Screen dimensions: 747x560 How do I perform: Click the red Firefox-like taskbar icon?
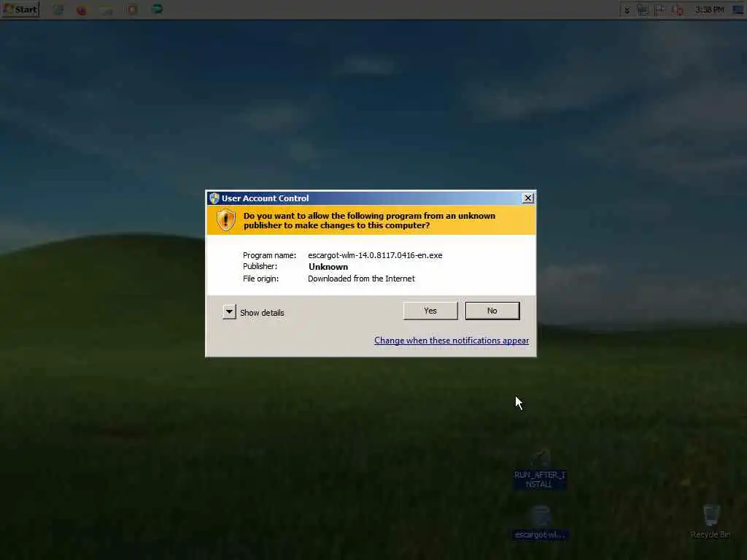pyautogui.click(x=82, y=10)
